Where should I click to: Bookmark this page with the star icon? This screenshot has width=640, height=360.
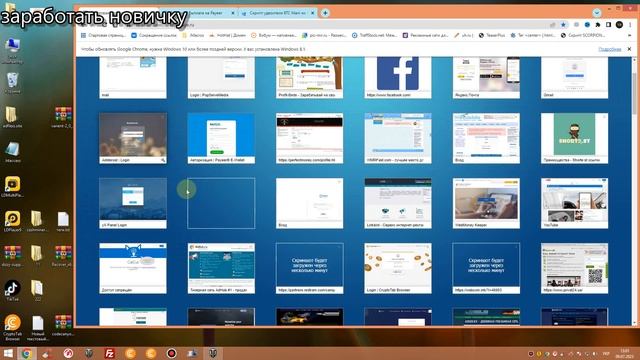[x=563, y=25]
